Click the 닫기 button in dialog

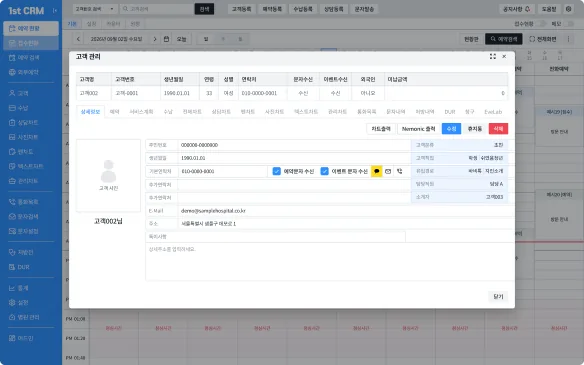tap(498, 296)
